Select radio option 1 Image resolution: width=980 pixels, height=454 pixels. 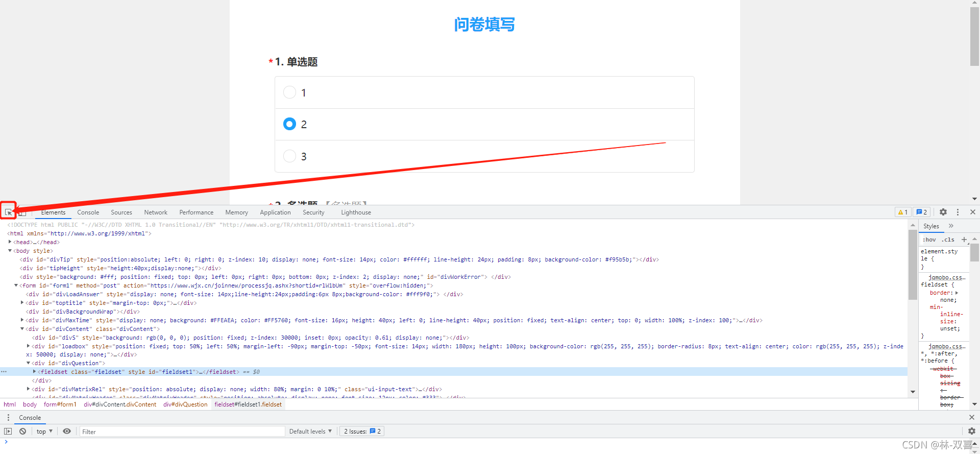(x=289, y=92)
